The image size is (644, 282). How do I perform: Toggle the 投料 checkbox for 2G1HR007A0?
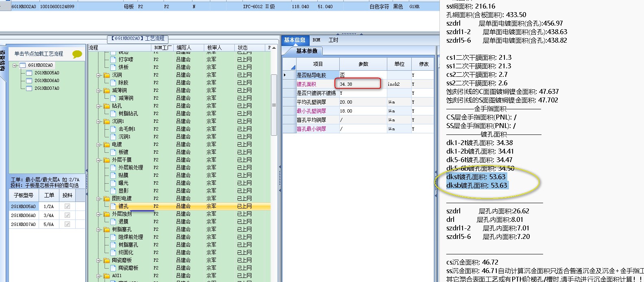pyautogui.click(x=68, y=224)
